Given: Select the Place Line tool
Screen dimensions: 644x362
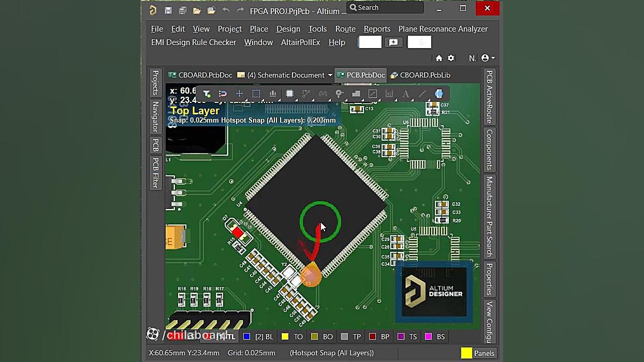Looking at the screenshot, I should [422, 94].
